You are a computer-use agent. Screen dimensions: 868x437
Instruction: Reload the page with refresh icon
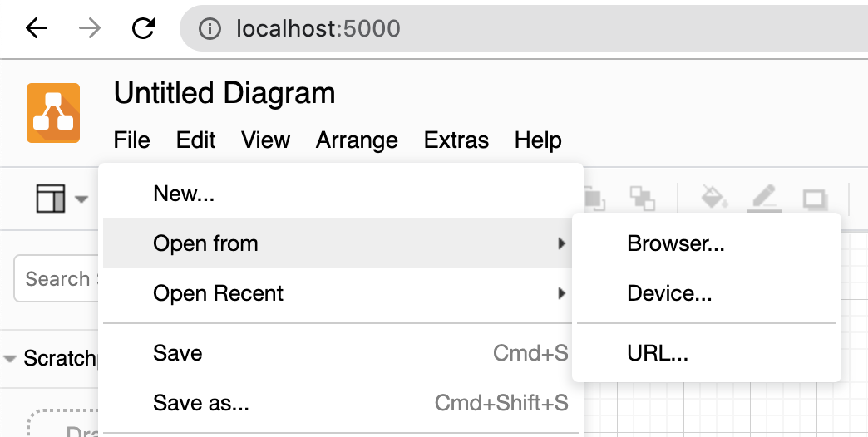point(143,28)
